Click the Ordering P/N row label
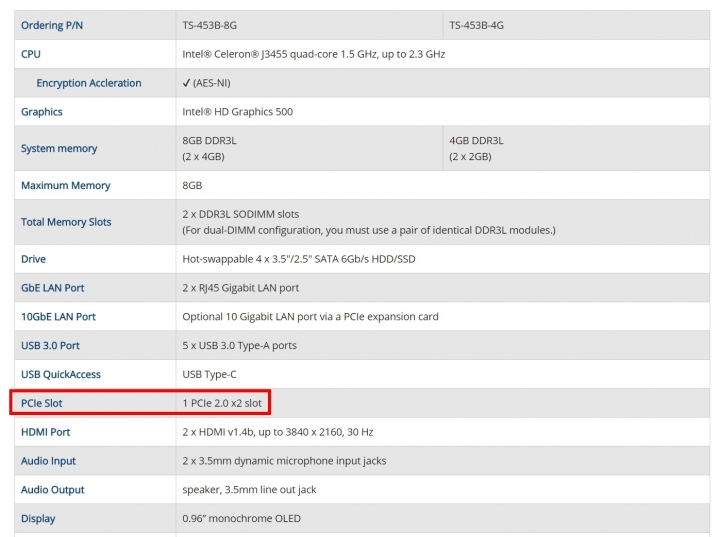 click(52, 25)
